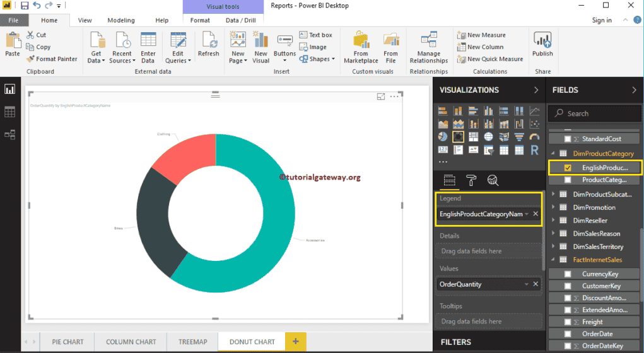Expand the DimProductSubcat... table
Screen dimensions: 644x353
[553, 194]
